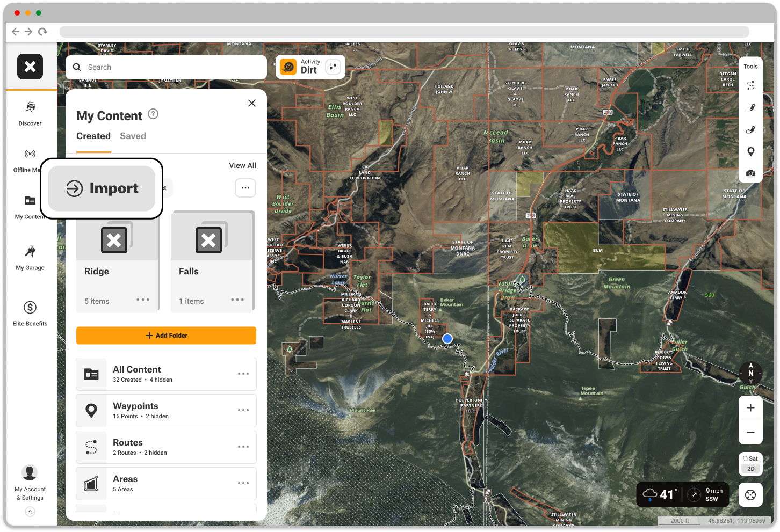The width and height of the screenshot is (780, 532).
Task: Zoom in using the plus control
Action: [x=750, y=407]
